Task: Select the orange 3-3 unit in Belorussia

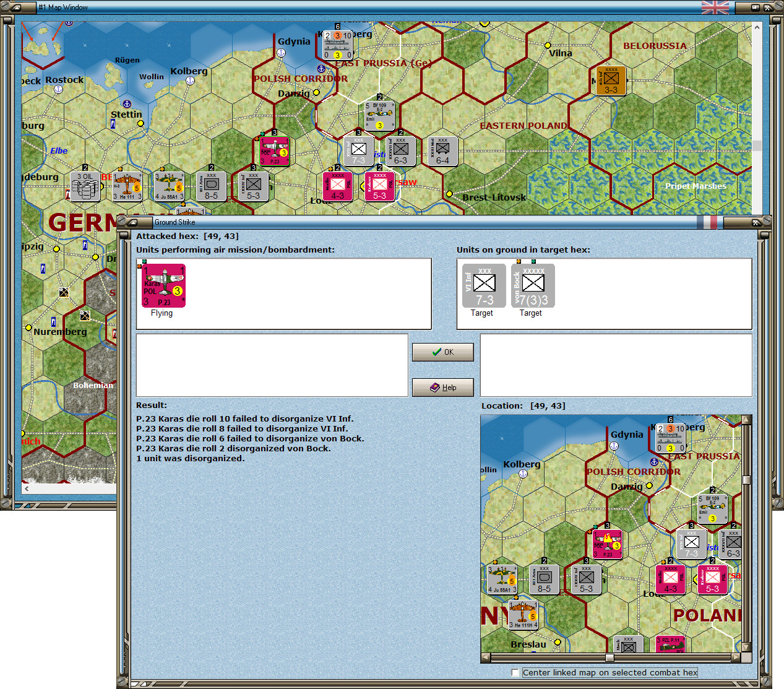Action: coord(611,80)
